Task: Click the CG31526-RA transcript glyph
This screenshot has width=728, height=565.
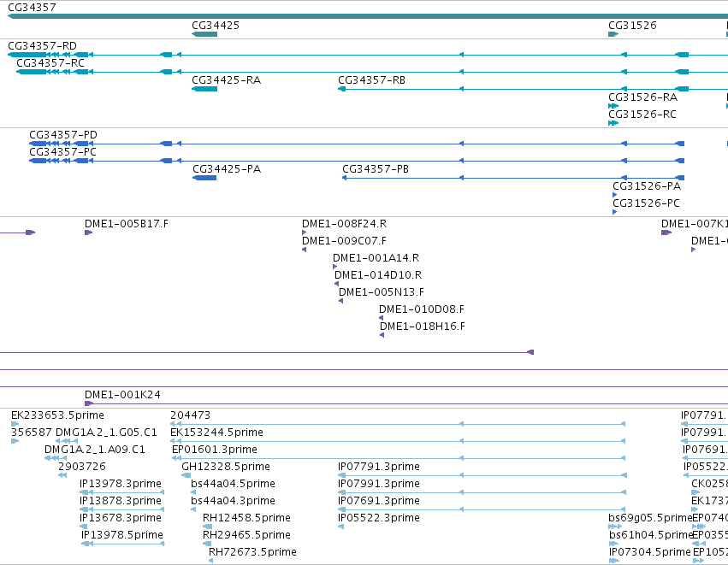Action: (x=613, y=106)
